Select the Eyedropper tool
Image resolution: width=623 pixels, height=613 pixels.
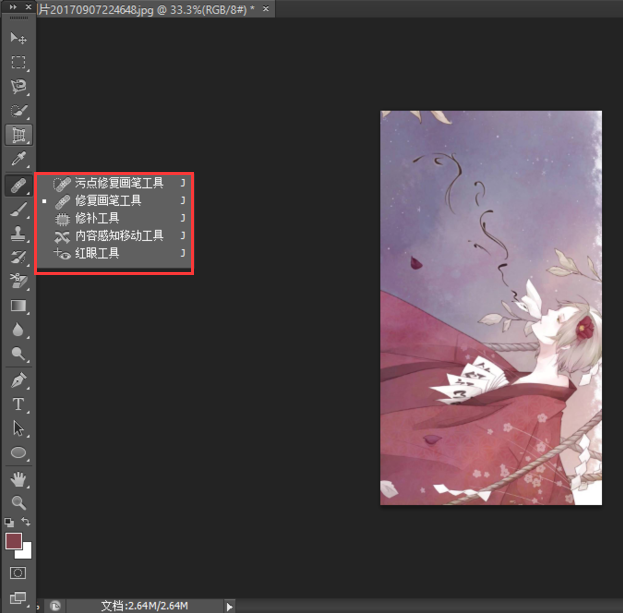click(18, 159)
